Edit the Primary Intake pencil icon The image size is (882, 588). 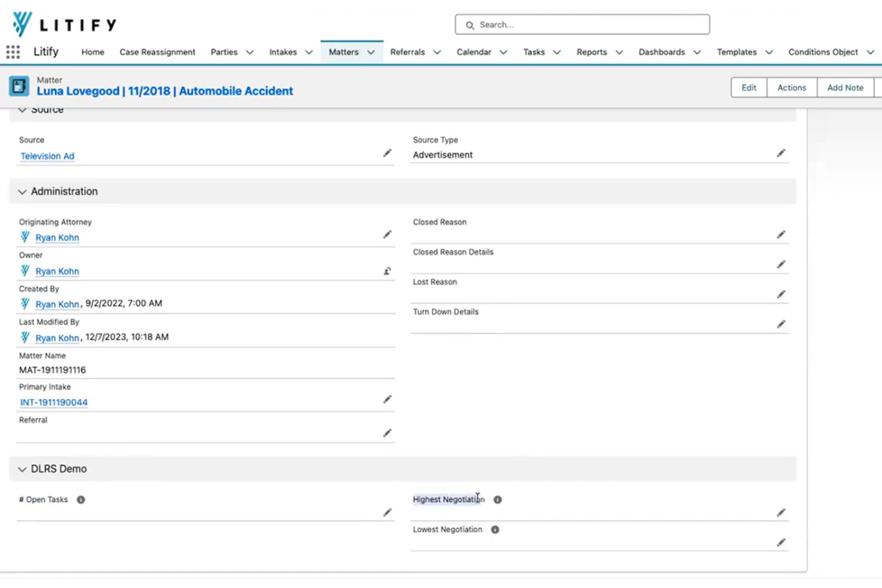click(387, 399)
